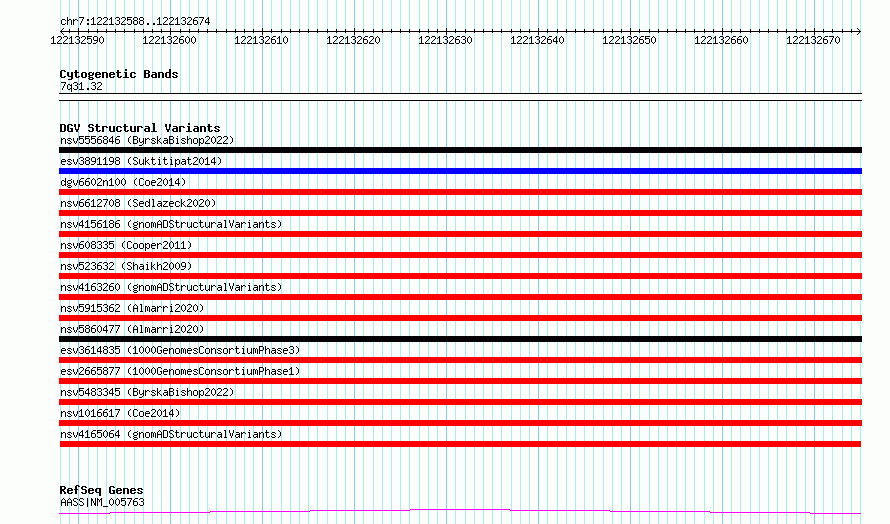Click the AASS|NM_005763 gene label
890x524 pixels.
click(x=102, y=502)
